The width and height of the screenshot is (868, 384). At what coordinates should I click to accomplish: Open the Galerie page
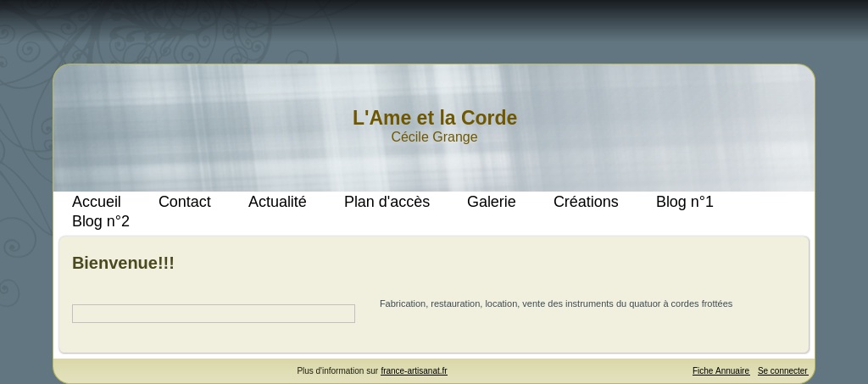click(x=492, y=202)
